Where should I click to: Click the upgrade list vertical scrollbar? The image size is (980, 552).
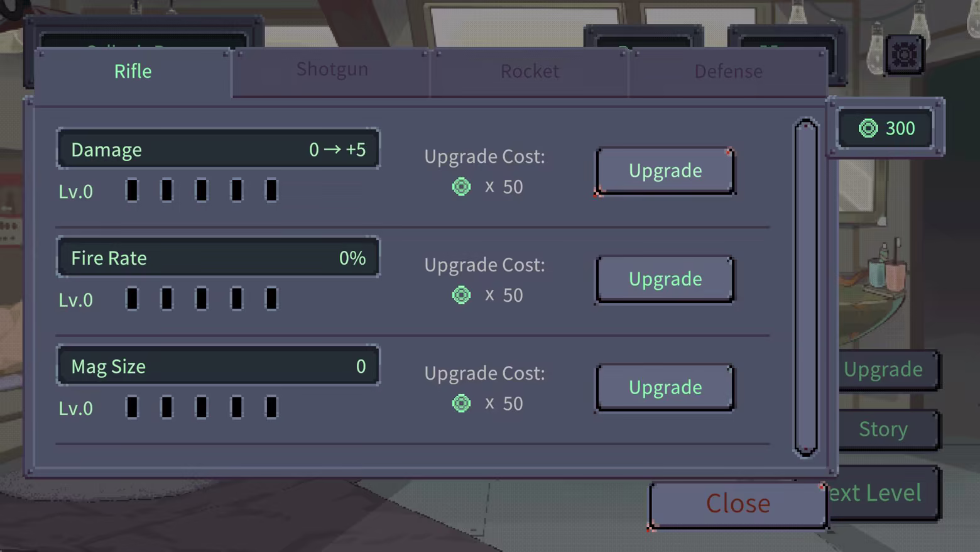(806, 287)
